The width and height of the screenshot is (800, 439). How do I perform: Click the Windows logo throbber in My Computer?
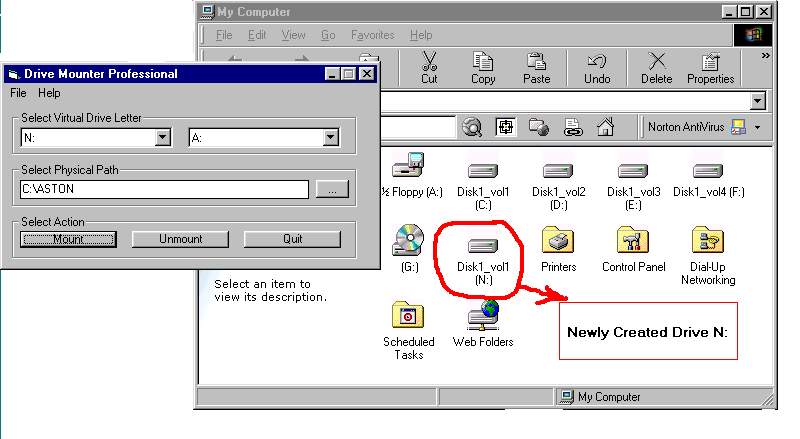click(x=753, y=35)
